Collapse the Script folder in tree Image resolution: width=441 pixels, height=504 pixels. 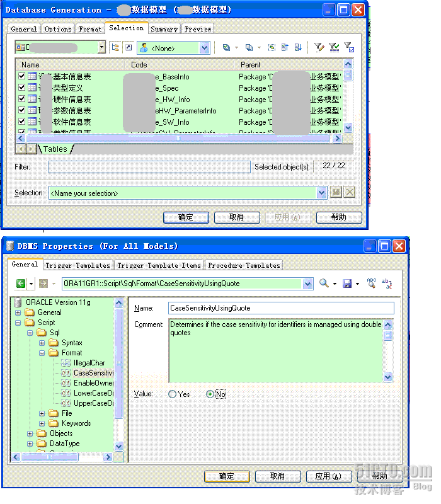coord(18,323)
